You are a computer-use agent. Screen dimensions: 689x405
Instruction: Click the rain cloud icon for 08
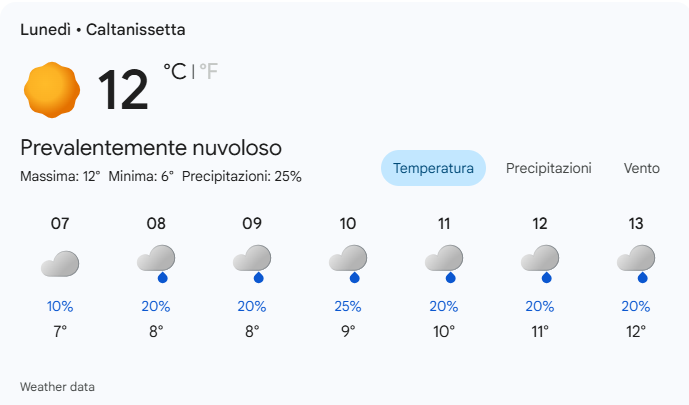[156, 262]
